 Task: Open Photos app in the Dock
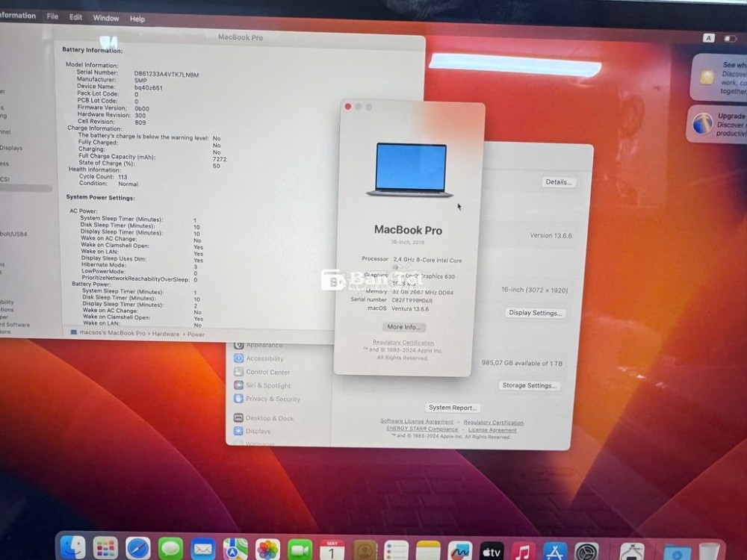click(x=267, y=550)
